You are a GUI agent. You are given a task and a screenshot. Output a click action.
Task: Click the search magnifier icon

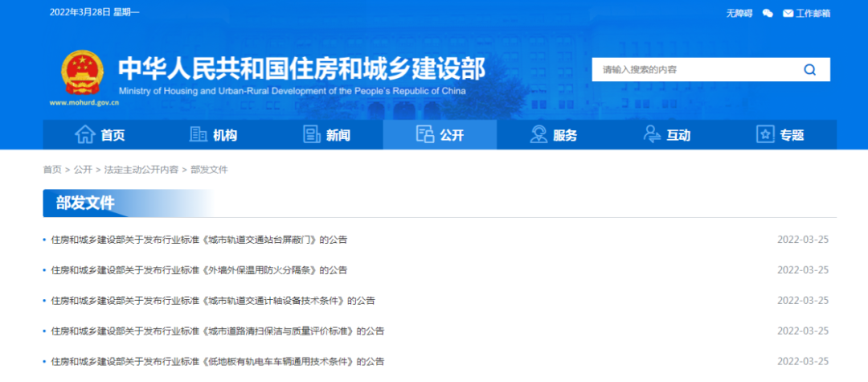pyautogui.click(x=809, y=70)
